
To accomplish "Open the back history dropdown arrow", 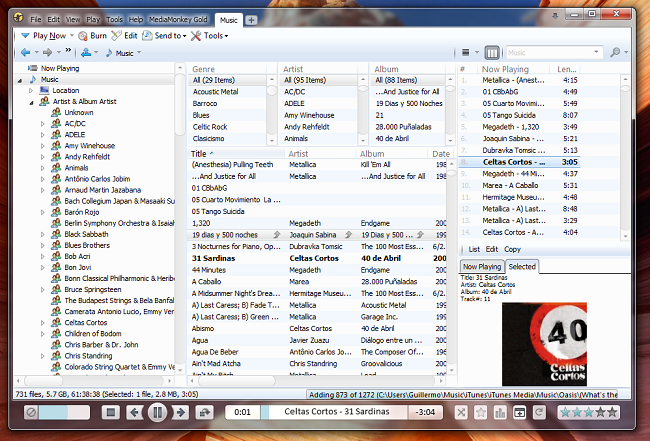I will click(36, 53).
